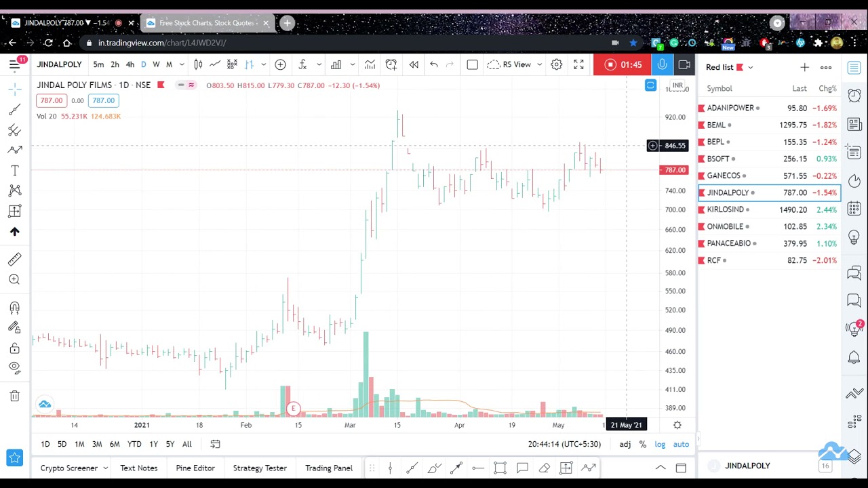This screenshot has height=488, width=868.
Task: Set date range to YTD
Action: point(134,444)
